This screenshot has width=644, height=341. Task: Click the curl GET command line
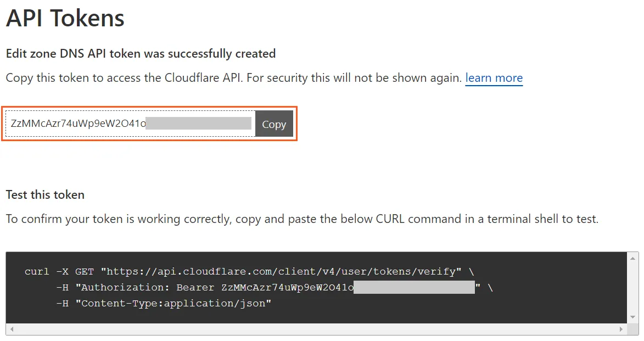click(247, 271)
